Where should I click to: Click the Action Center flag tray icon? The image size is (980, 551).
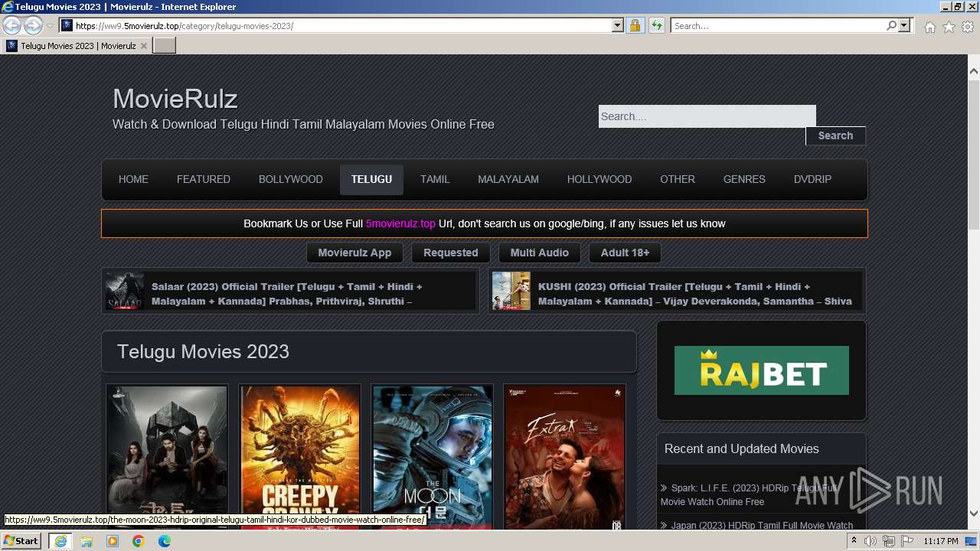pos(907,541)
